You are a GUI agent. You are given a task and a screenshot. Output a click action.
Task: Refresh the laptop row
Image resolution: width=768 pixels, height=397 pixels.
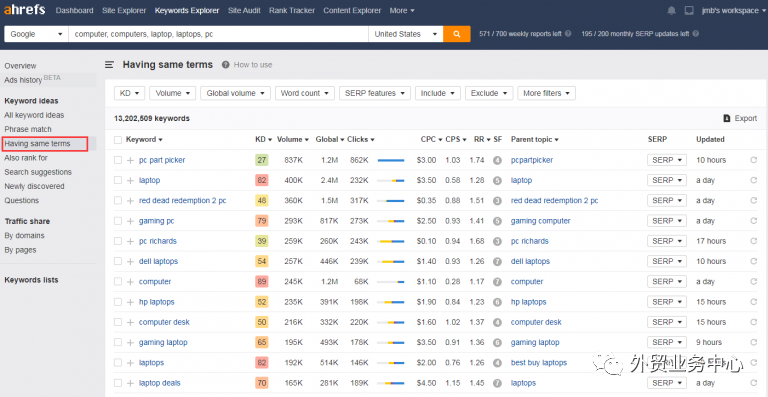pyautogui.click(x=754, y=180)
